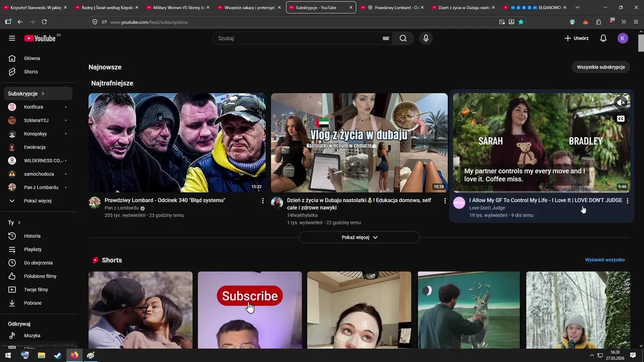Open the Pan z Lombardu channel link under video

click(x=122, y=208)
